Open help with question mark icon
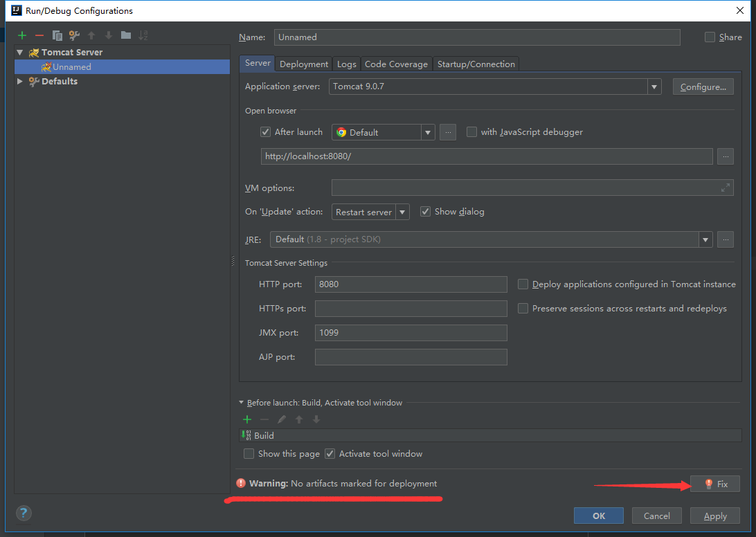This screenshot has height=537, width=756. (x=23, y=513)
